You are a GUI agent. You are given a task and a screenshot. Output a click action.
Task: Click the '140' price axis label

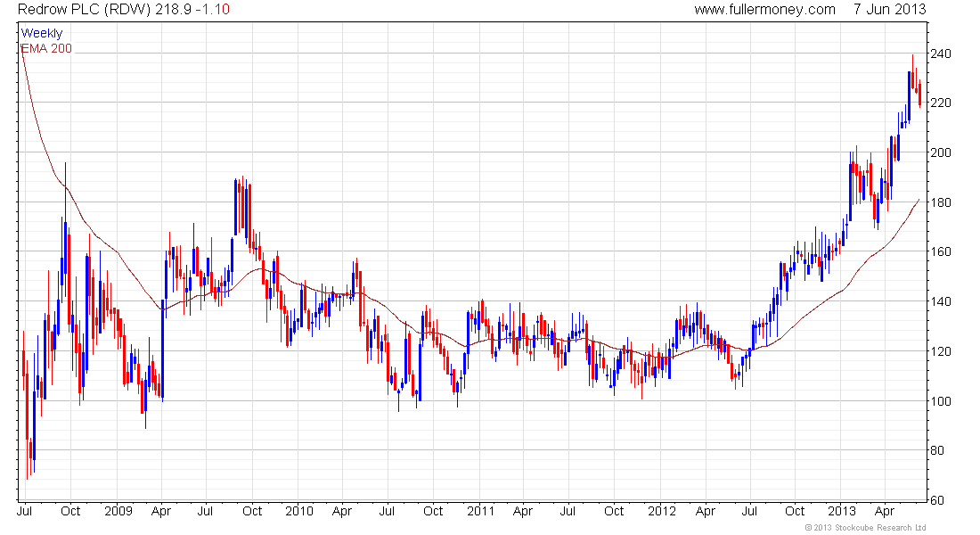(941, 301)
